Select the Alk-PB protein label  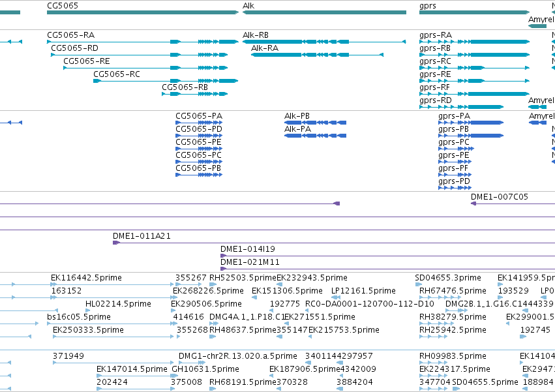pos(297,116)
